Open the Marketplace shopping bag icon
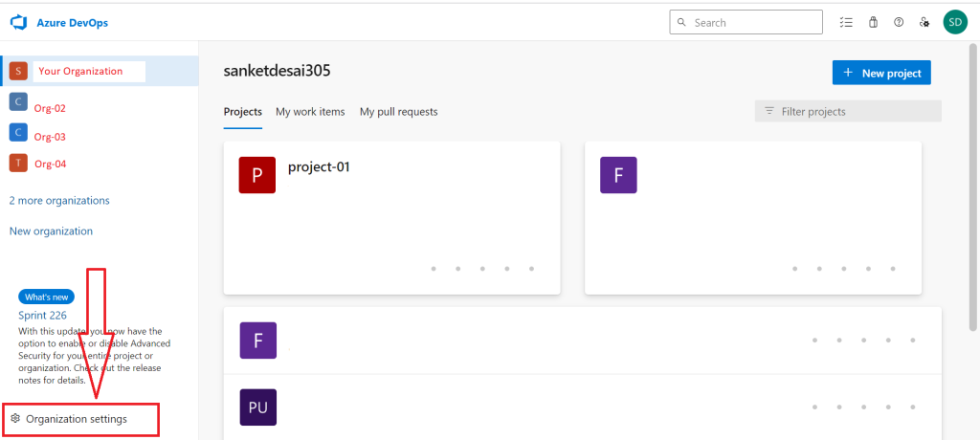This screenshot has width=980, height=440. [x=872, y=22]
